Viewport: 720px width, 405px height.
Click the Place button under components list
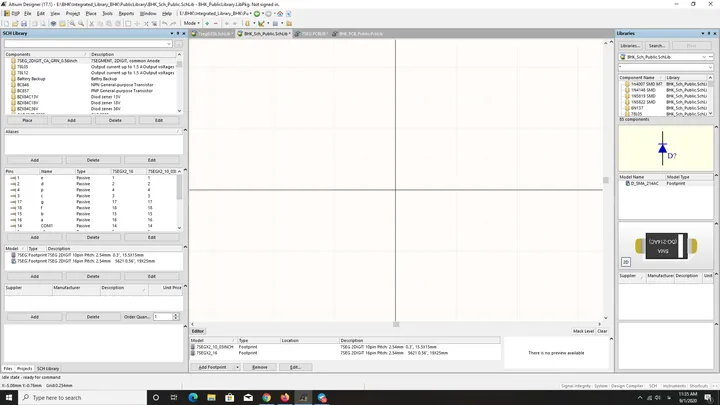tap(28, 120)
